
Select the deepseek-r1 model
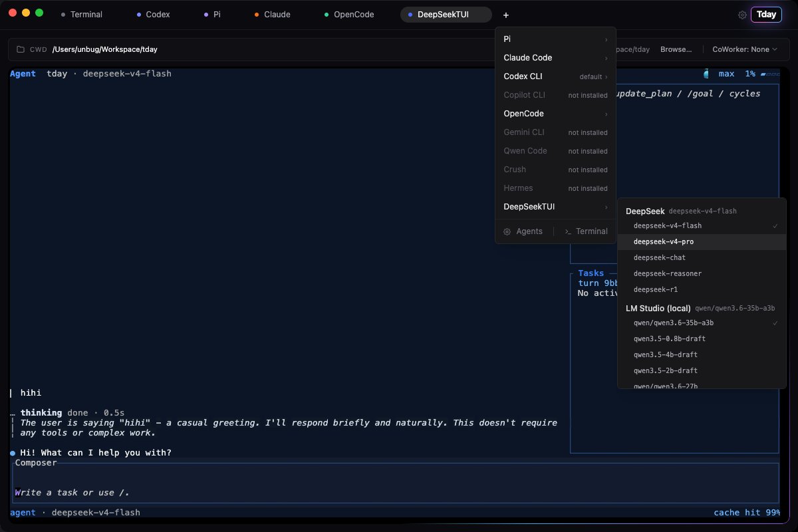coord(702,289)
